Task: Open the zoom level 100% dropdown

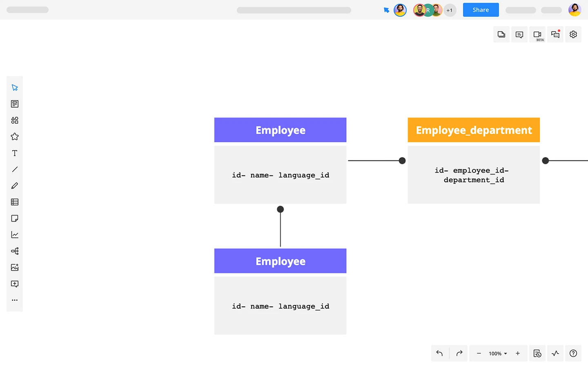Action: coord(498,353)
